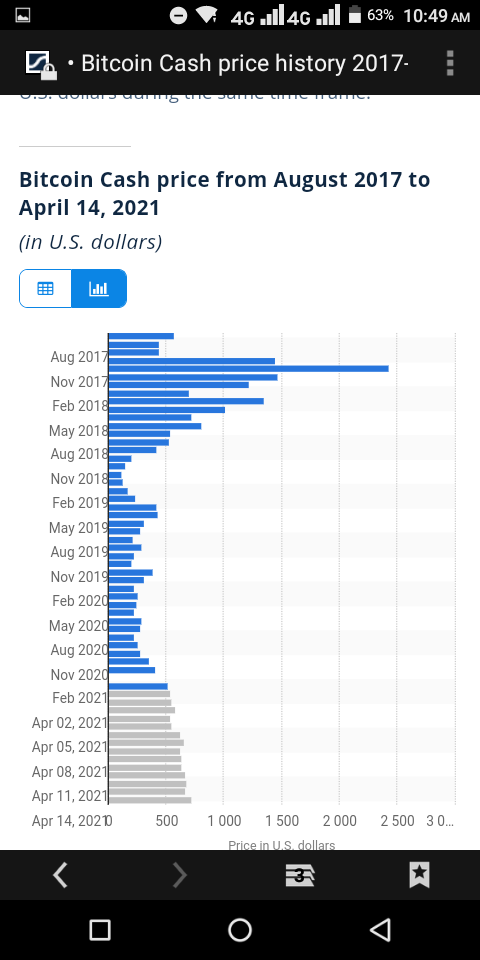Screen dimensions: 480x960
Task: Open the tab switcher showing 3
Action: point(299,876)
